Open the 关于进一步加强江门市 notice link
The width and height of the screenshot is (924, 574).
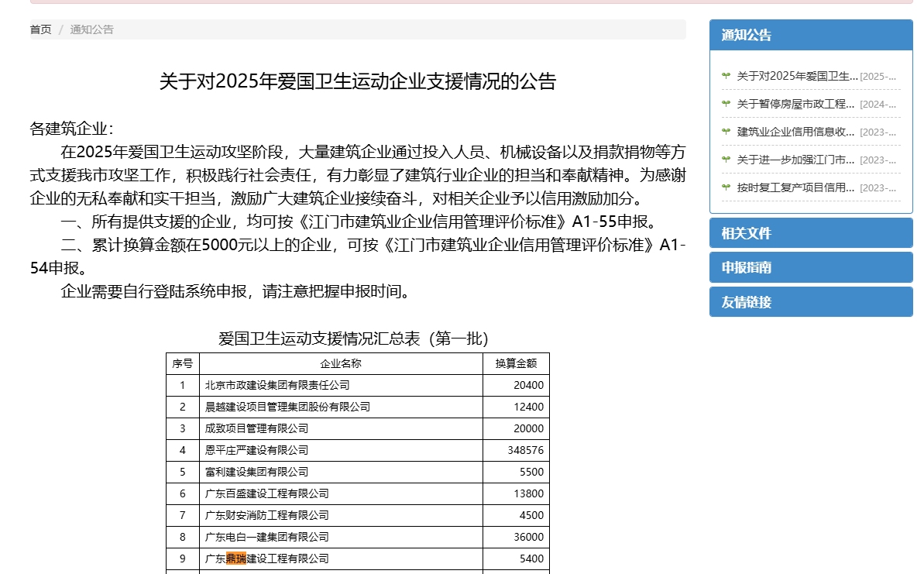pos(795,160)
